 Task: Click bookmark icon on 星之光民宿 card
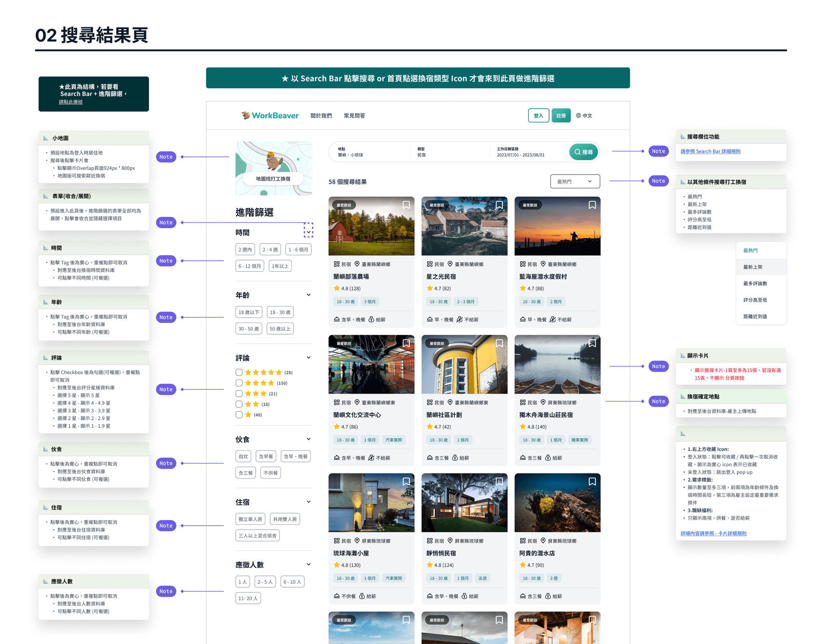point(499,205)
